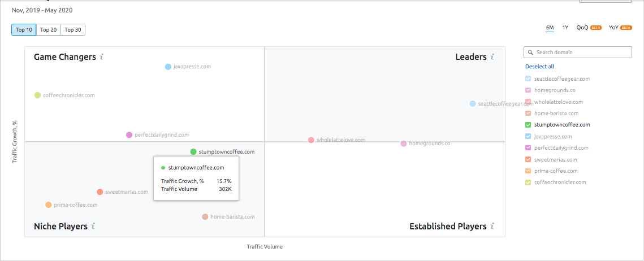Click the home-barista.com chart label
644x261 pixels.
[x=232, y=217]
